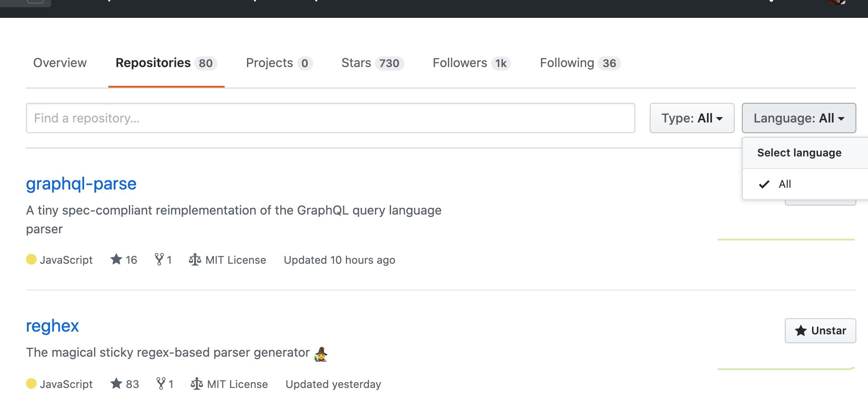The height and width of the screenshot is (413, 868).
Task: Unstar the reghex repository
Action: tap(820, 331)
